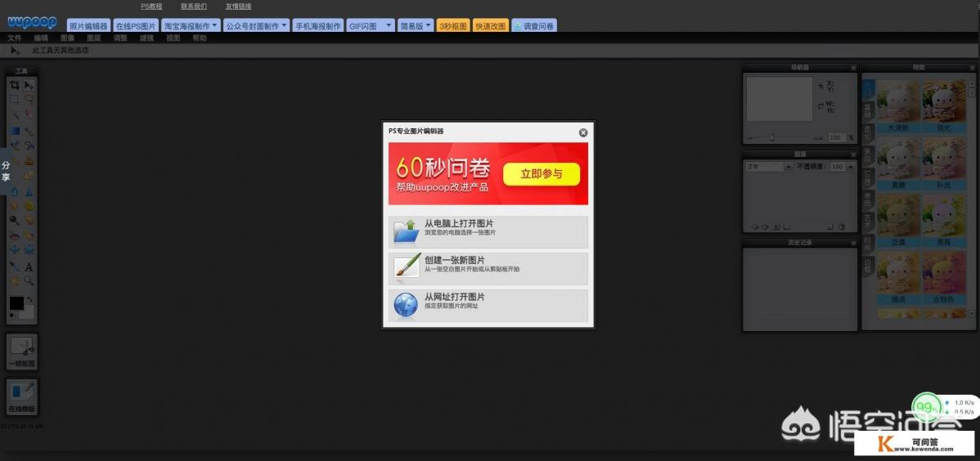This screenshot has height=461, width=980.
Task: Click the new layer icon in layers panel
Action: coord(829,226)
